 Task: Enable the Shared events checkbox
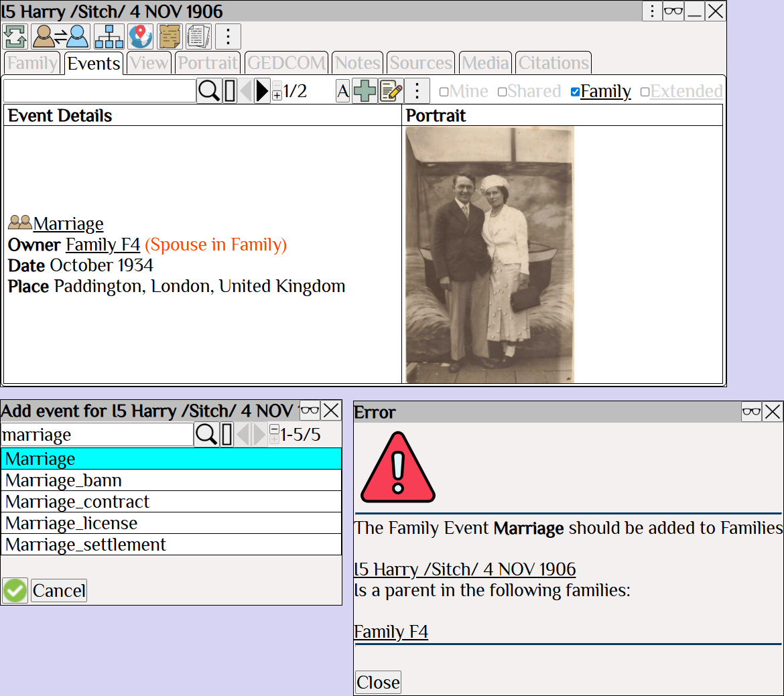click(502, 92)
